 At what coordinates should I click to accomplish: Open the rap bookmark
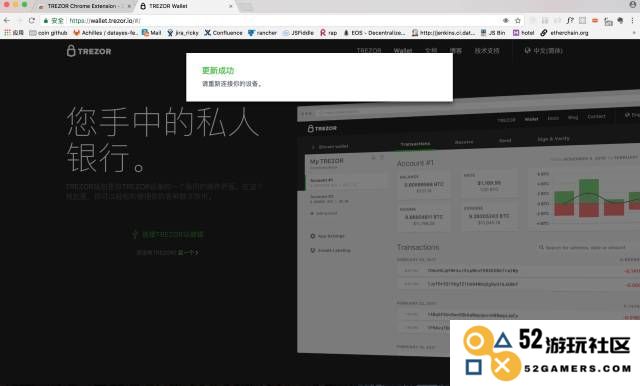click(x=329, y=33)
